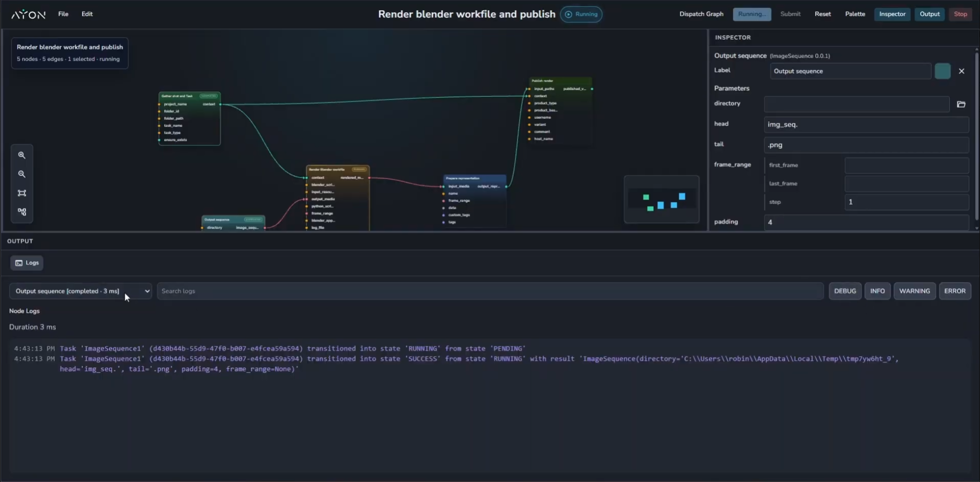This screenshot has width=980, height=482.
Task: Toggle DEBUG log level filter
Action: (845, 291)
